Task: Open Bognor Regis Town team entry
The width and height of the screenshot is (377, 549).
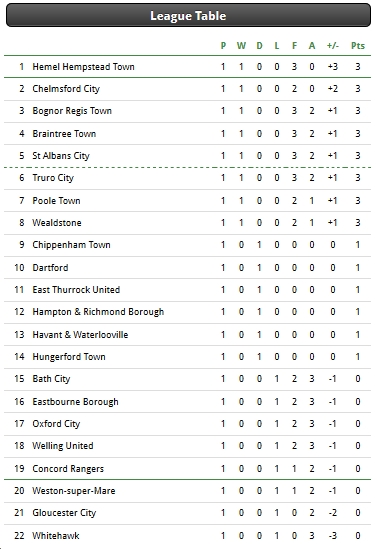Action: (x=72, y=111)
